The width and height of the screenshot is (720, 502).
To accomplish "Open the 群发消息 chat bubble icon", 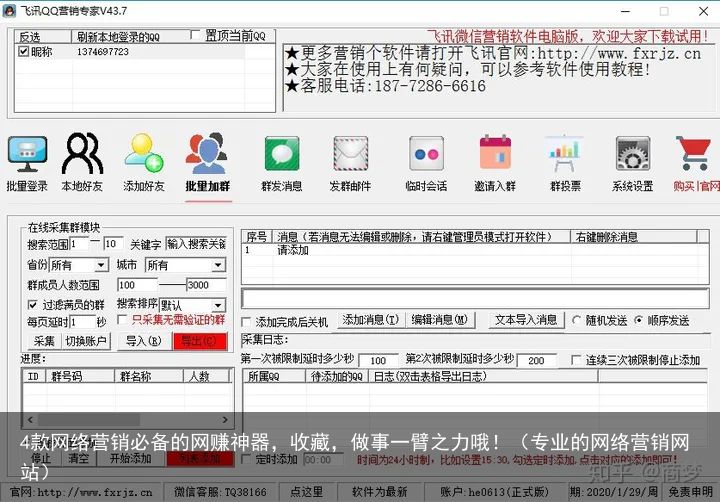I will coord(282,153).
